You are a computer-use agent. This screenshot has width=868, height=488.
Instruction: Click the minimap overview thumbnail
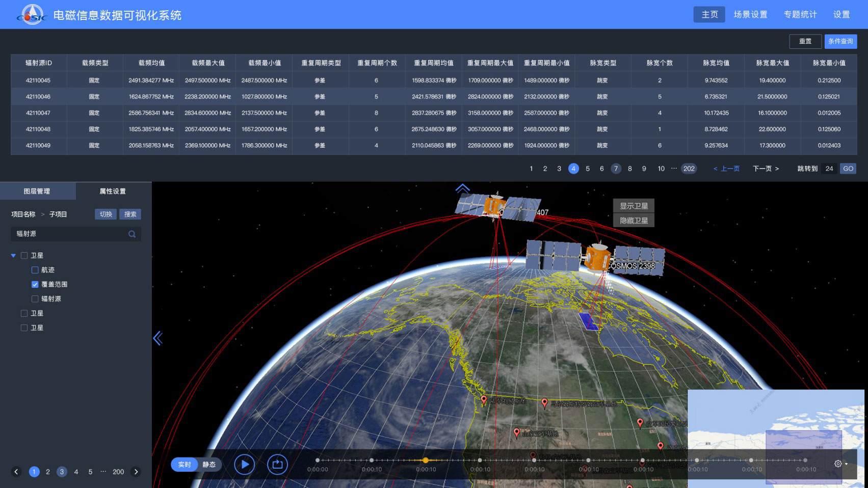coord(776,438)
